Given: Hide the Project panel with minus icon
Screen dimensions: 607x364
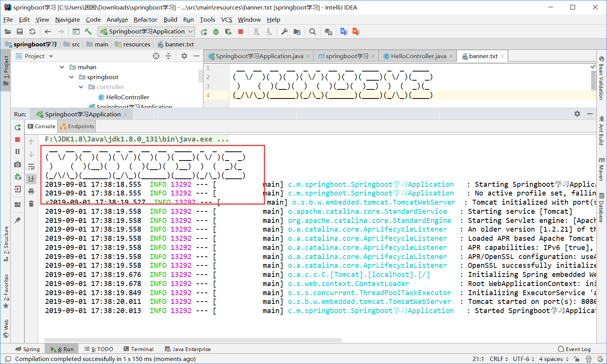Looking at the screenshot, I should 196,56.
